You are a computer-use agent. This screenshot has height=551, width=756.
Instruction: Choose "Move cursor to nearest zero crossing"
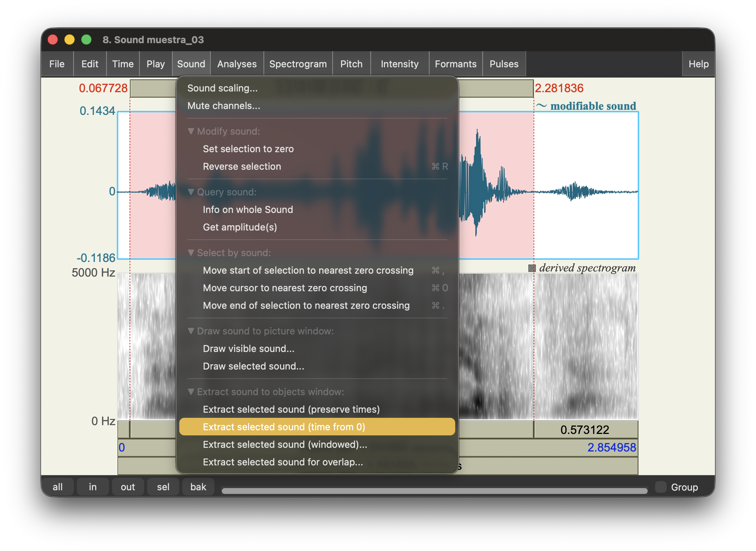pos(285,288)
